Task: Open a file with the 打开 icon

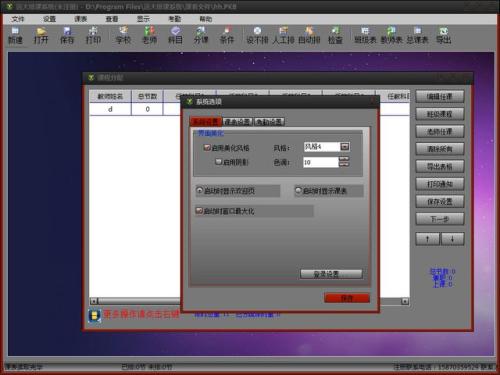Action: 41,36
